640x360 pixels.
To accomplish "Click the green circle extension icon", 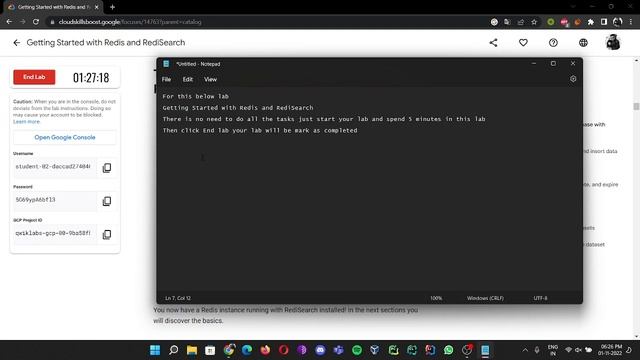I will [x=551, y=22].
